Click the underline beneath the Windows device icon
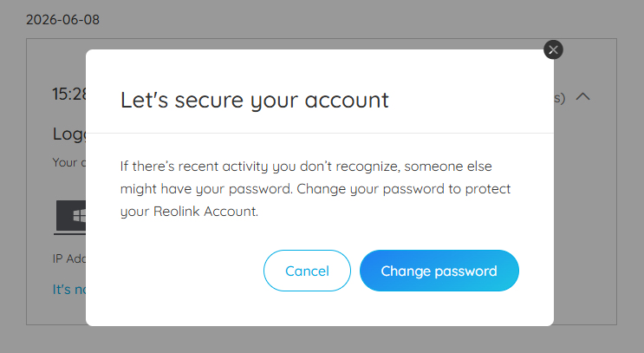Viewport: 644px width, 353px height. click(x=69, y=234)
